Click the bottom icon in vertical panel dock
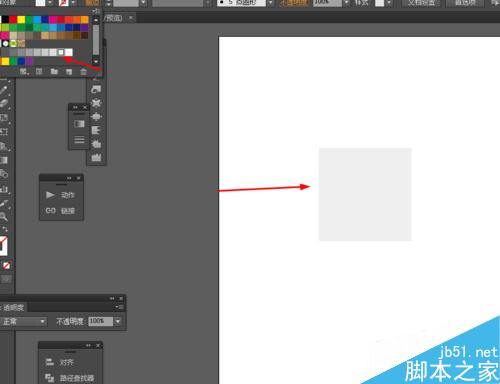 [96, 157]
